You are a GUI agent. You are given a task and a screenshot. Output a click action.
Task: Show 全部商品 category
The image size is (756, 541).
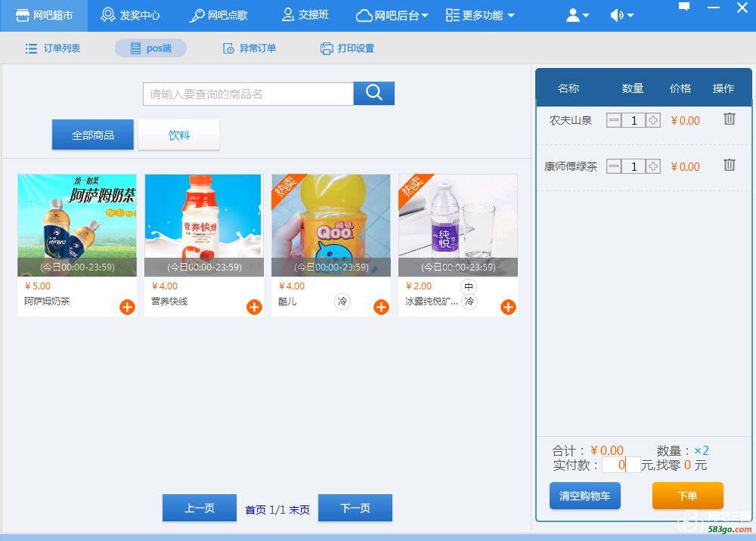(x=93, y=135)
